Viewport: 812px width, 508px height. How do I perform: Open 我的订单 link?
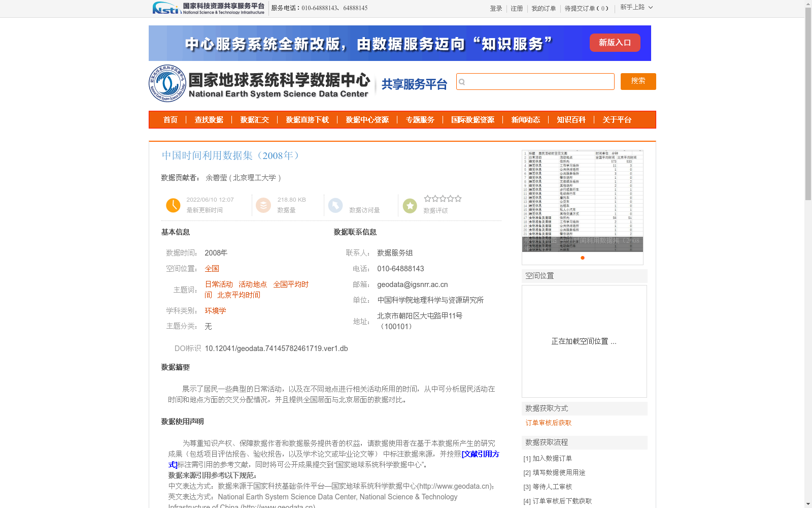click(544, 9)
